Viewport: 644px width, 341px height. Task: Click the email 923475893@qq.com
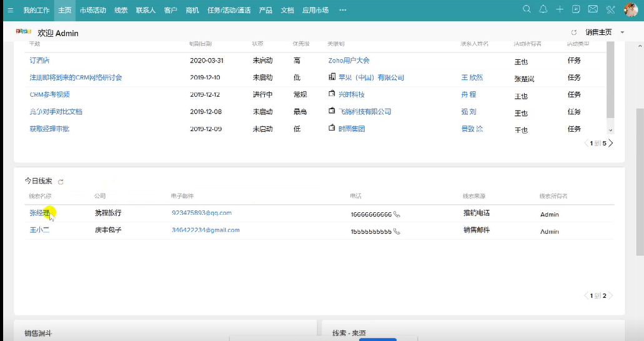pyautogui.click(x=201, y=213)
